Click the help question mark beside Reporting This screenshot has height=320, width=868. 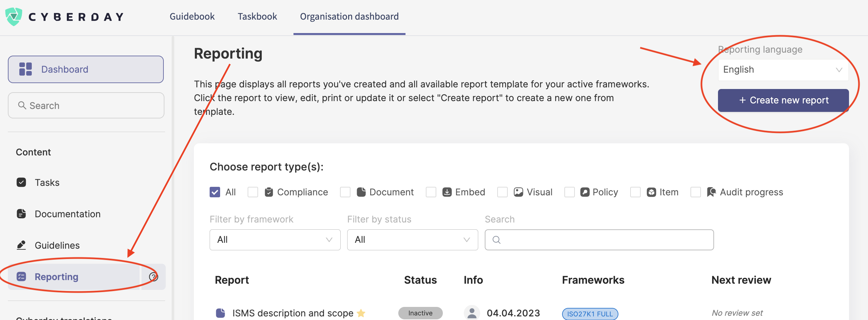(153, 276)
